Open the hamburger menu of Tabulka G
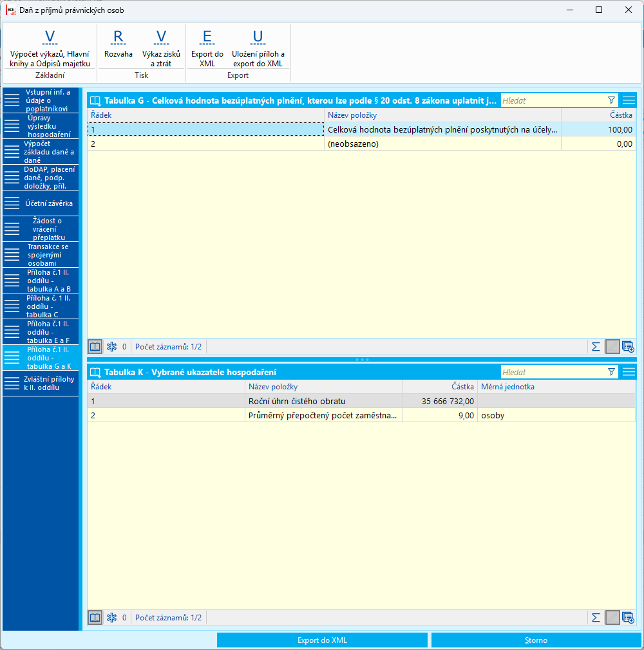This screenshot has width=644, height=650. click(x=629, y=100)
